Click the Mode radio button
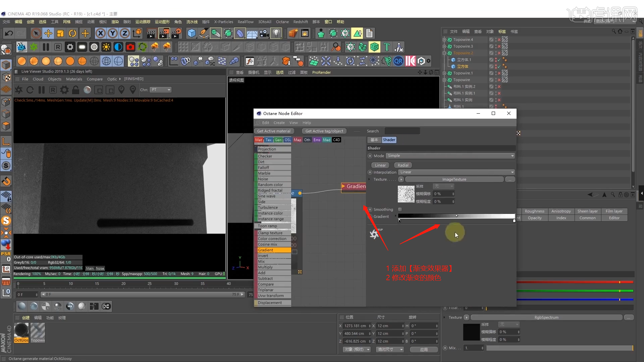The width and height of the screenshot is (644, 362). coord(370,156)
